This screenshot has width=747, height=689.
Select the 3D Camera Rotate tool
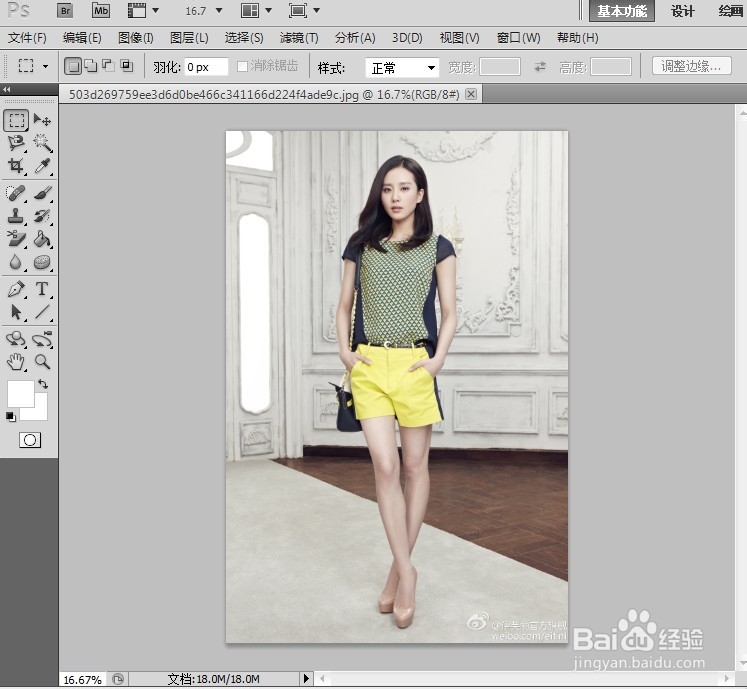tap(42, 339)
